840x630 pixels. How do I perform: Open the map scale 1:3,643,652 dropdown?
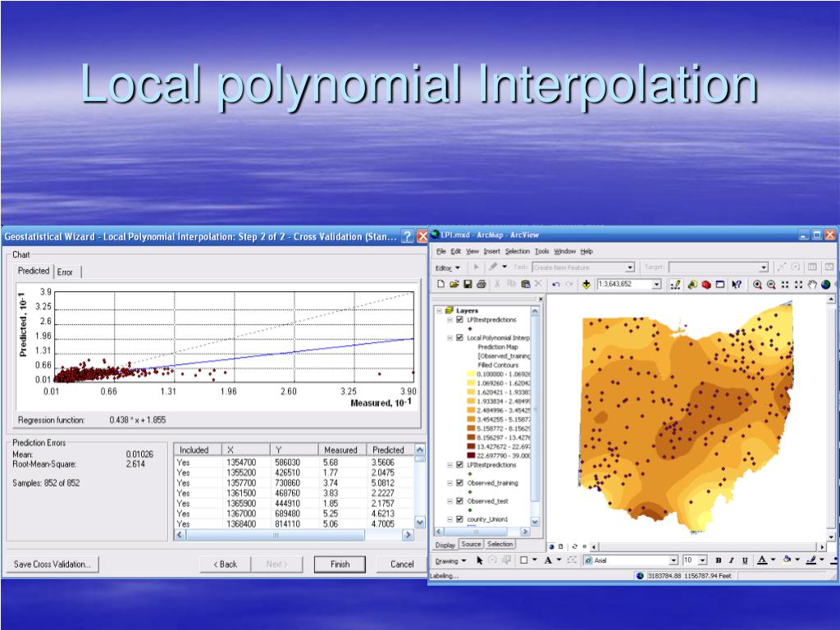(657, 285)
